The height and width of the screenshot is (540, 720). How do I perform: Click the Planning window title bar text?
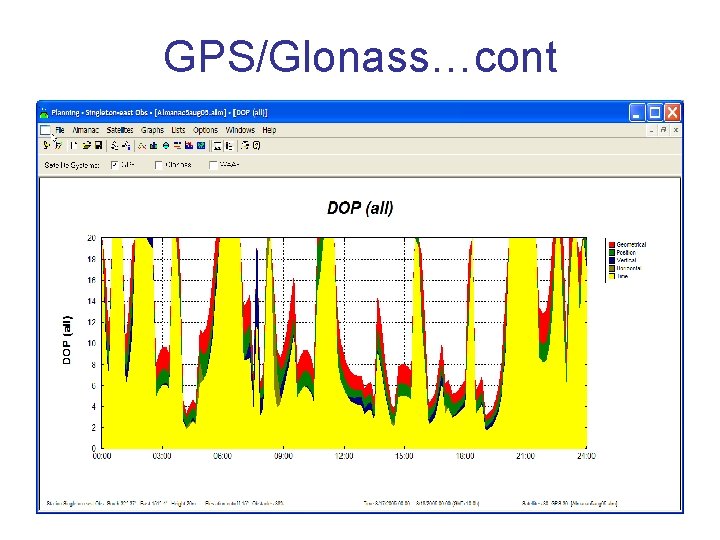tap(159, 112)
